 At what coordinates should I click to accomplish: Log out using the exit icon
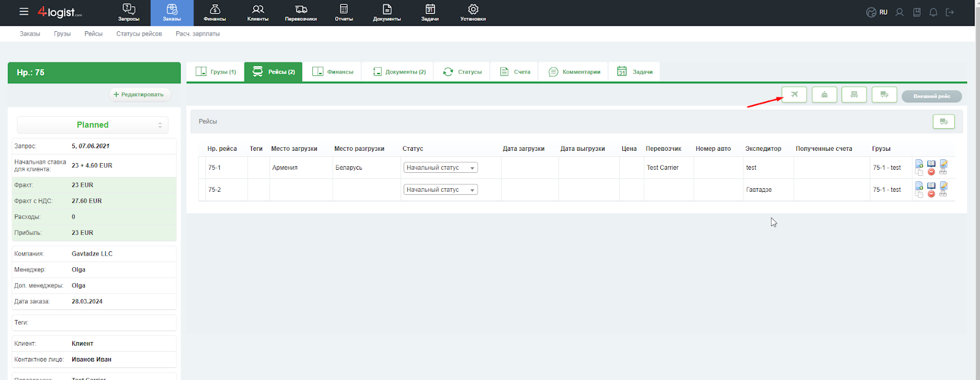point(950,12)
